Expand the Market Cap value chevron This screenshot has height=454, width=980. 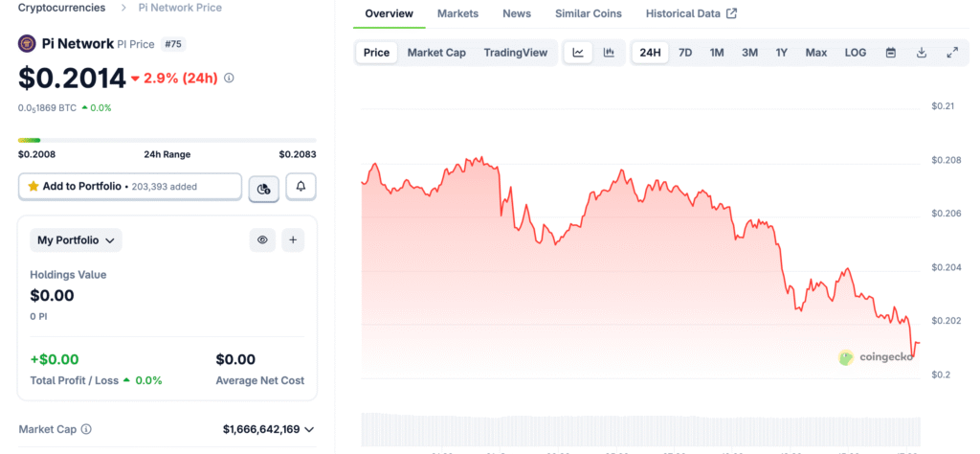point(308,430)
